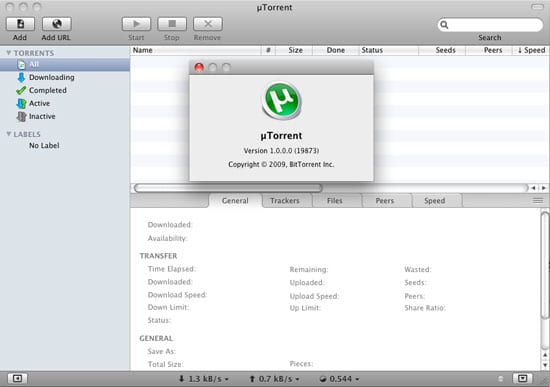Click the Download Speed label
The width and height of the screenshot is (550, 387).
click(x=177, y=295)
